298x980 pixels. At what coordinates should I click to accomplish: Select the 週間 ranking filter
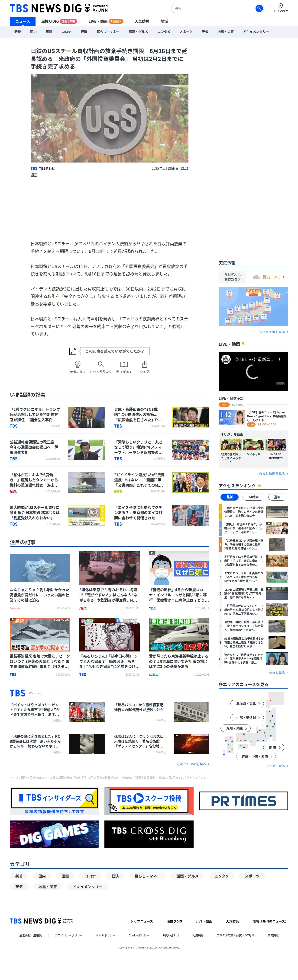277,497
